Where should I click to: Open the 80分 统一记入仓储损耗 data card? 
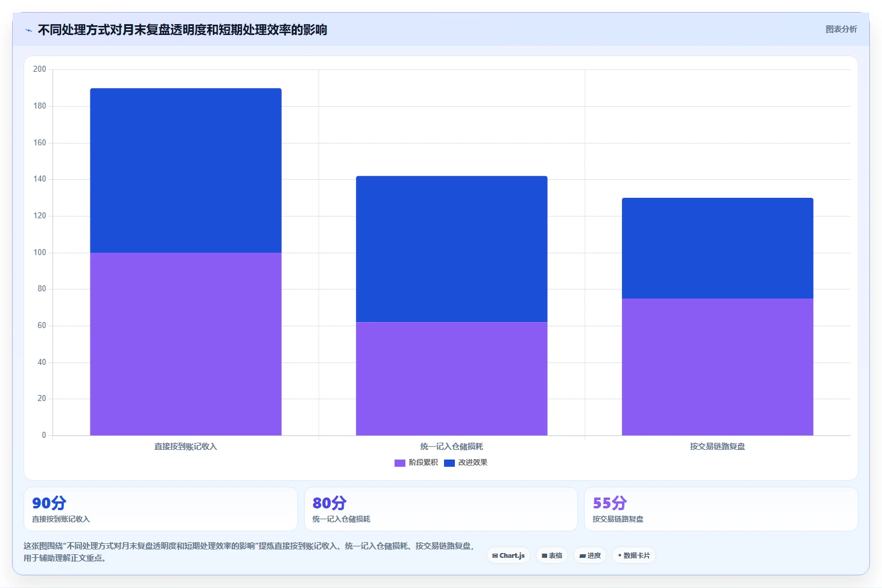pos(441,509)
